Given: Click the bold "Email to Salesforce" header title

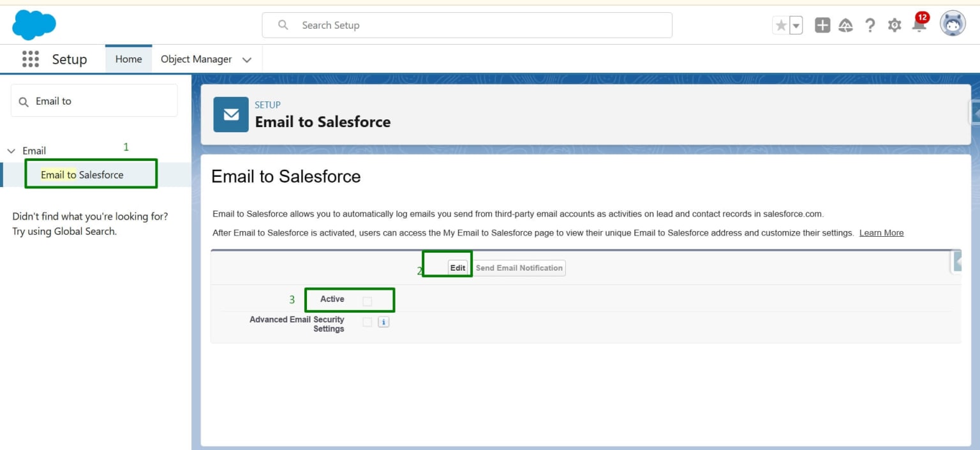Looking at the screenshot, I should pos(323,122).
